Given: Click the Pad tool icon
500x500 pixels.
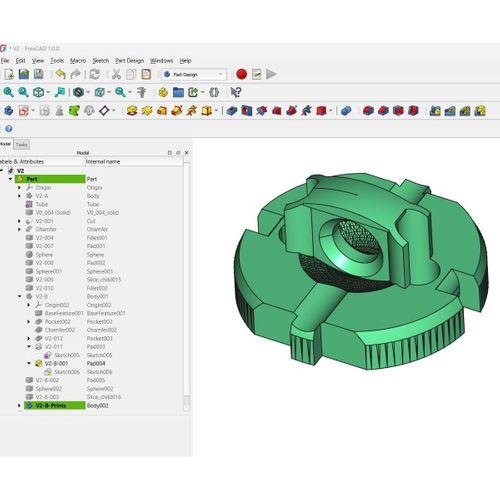Looking at the screenshot, I should pyautogui.click(x=132, y=111).
